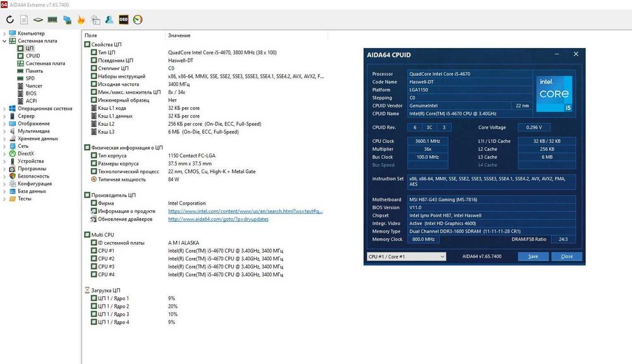The height and width of the screenshot is (364, 632).
Task: Open the monitor diagnostics toolbar icon
Action: pos(67,20)
